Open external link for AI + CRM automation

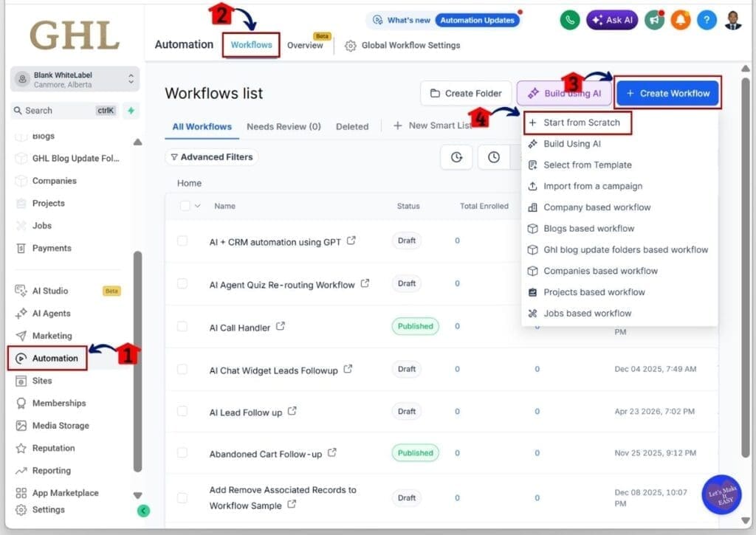tap(351, 240)
